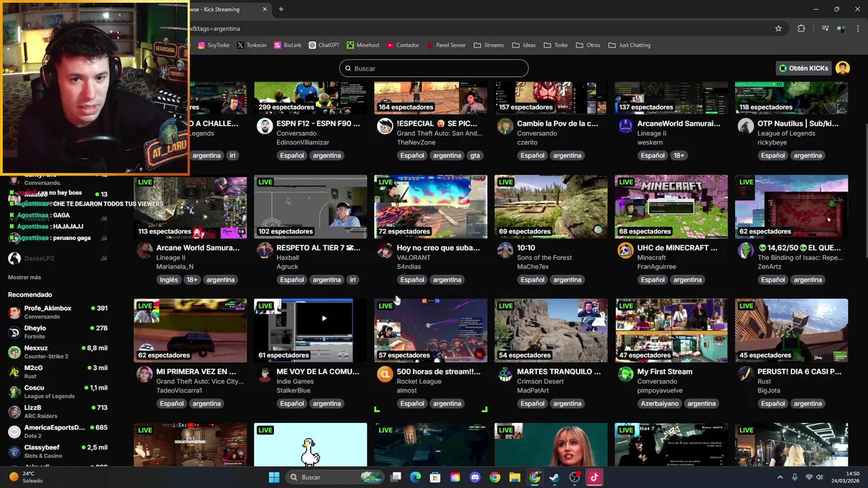Open the RESPETO AL TIER 7 Haxball thumbnail

[311, 207]
